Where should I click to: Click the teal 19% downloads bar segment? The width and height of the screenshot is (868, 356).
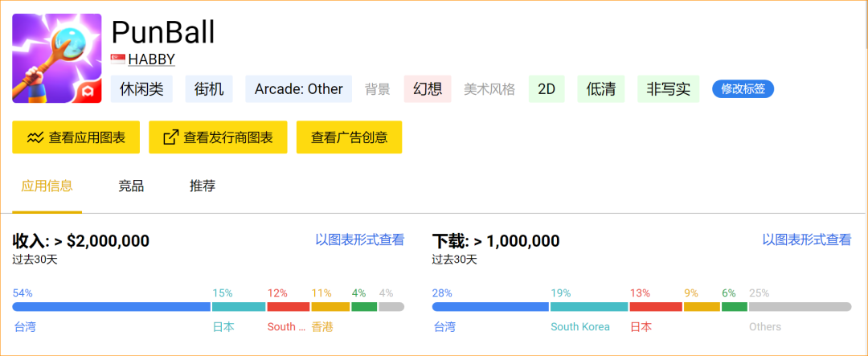click(x=590, y=307)
